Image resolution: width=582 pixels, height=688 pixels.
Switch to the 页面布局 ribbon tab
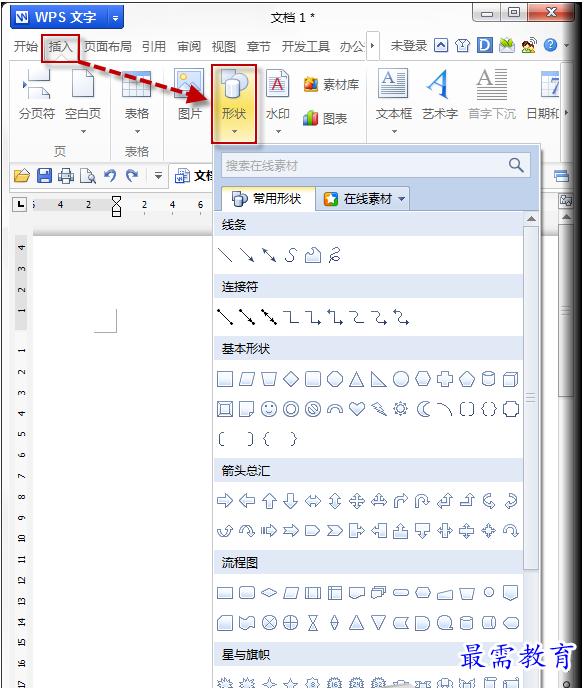tap(108, 46)
